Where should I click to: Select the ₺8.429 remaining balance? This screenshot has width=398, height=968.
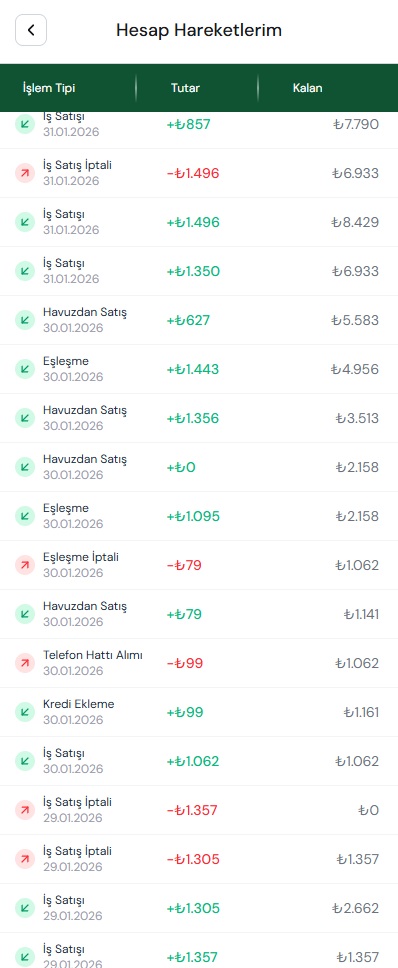click(x=355, y=222)
